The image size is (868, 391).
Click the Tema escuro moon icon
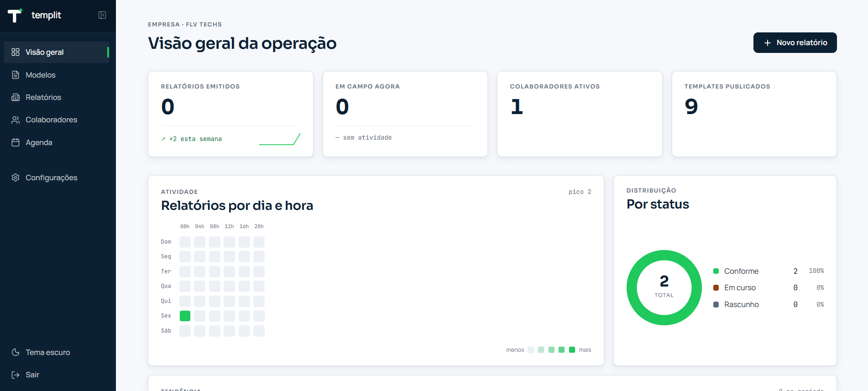(16, 352)
